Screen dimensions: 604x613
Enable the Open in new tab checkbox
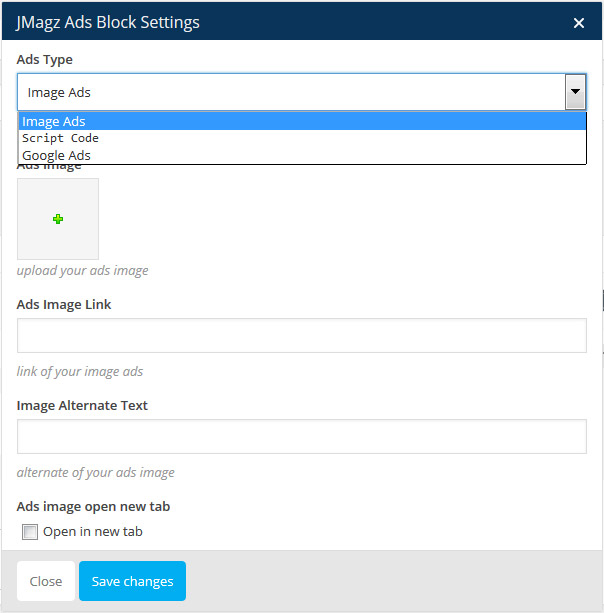[30, 532]
